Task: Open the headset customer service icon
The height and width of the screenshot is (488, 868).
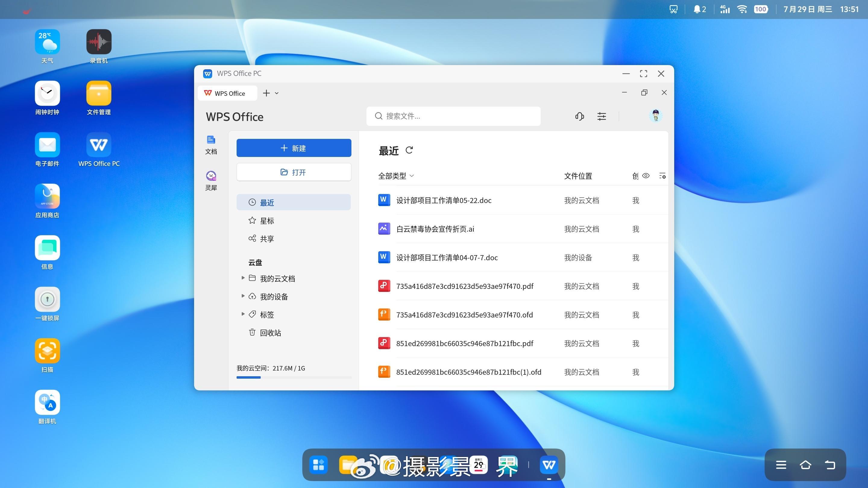Action: [580, 117]
